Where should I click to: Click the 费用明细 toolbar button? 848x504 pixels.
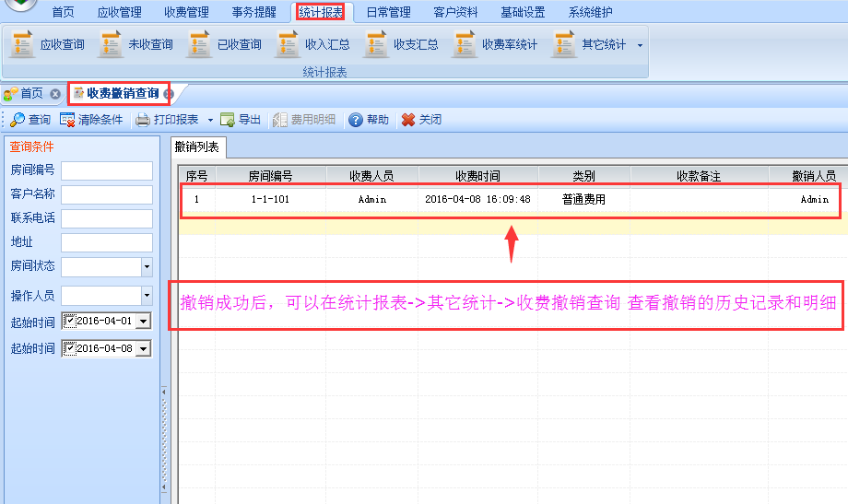pos(304,120)
